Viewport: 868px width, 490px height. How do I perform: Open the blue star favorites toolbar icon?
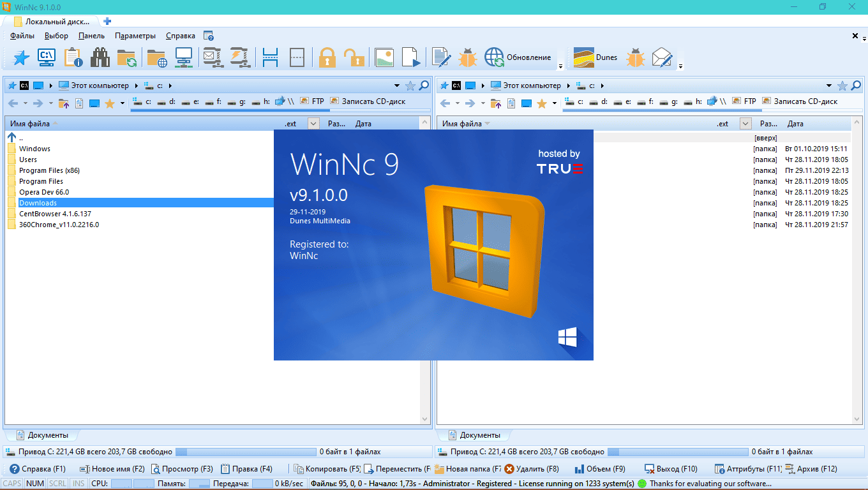click(22, 57)
